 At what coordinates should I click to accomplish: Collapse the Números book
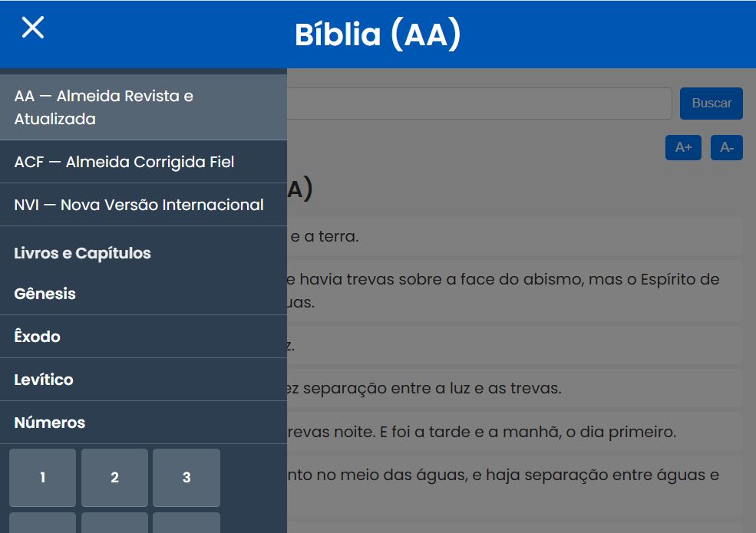(x=143, y=423)
